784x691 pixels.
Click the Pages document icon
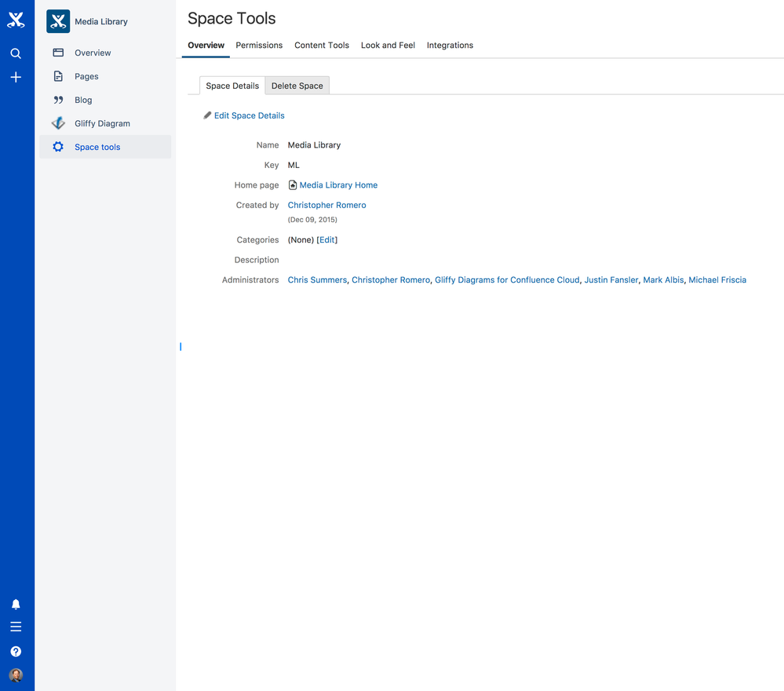[x=58, y=76]
